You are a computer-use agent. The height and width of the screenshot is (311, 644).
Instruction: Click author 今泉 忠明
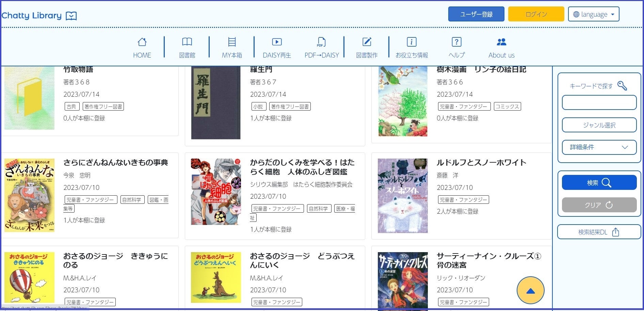point(77,175)
